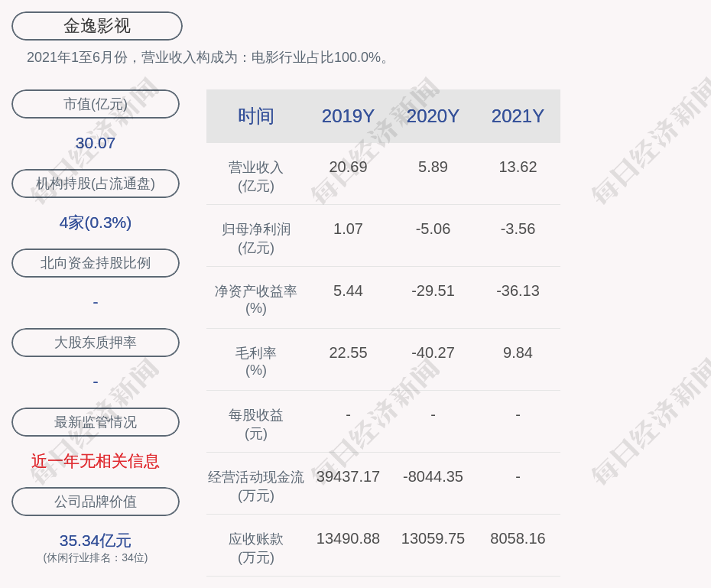Click the 2019Y column header
Screen dimensions: 711x588
[x=348, y=116]
